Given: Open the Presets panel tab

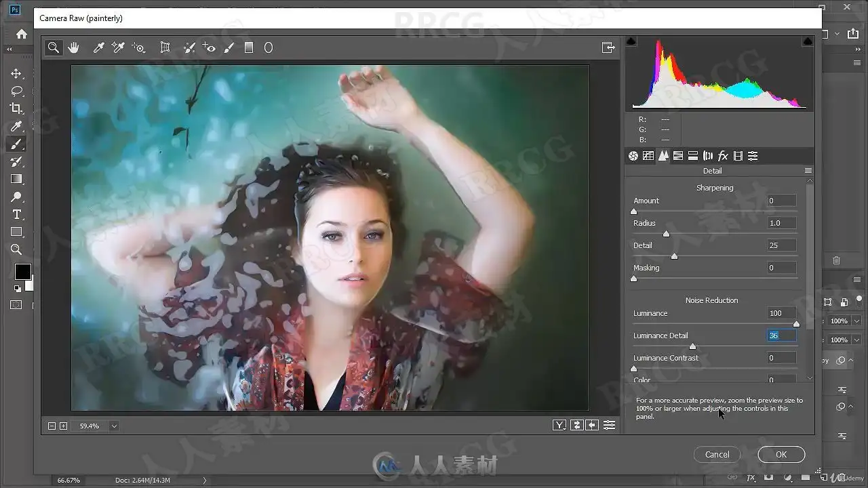Looking at the screenshot, I should click(753, 156).
